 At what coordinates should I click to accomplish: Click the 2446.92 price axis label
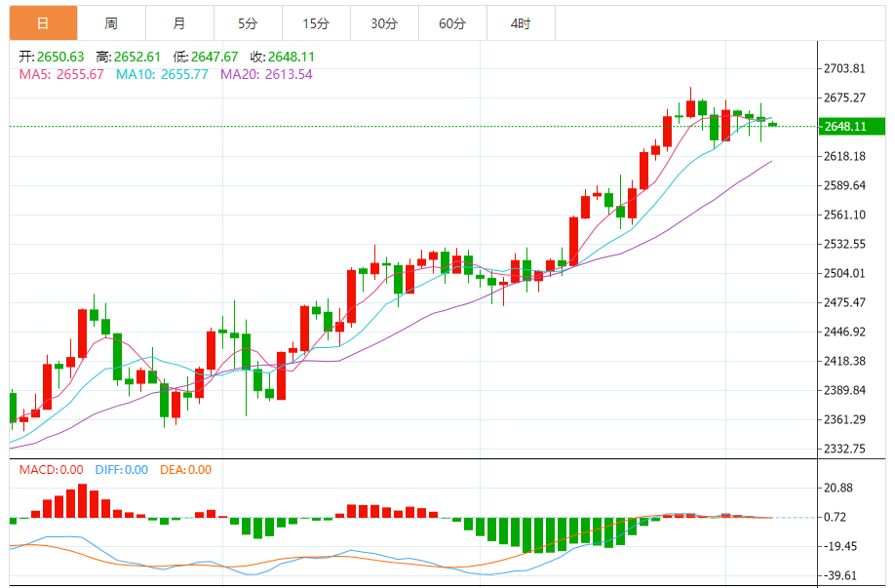click(x=844, y=333)
